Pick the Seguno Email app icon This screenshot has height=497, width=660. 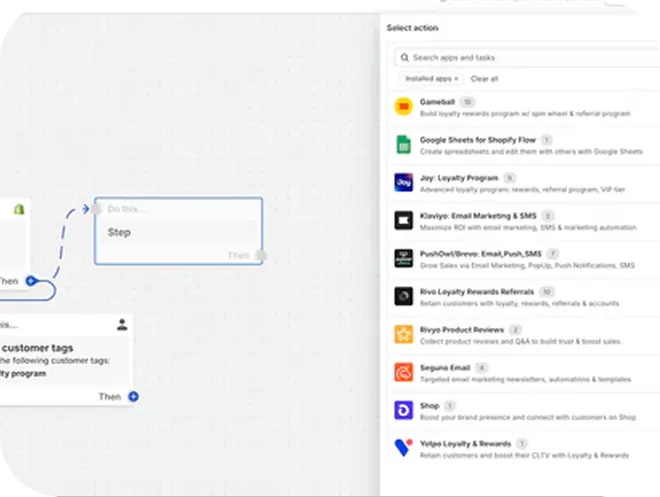[x=403, y=372]
